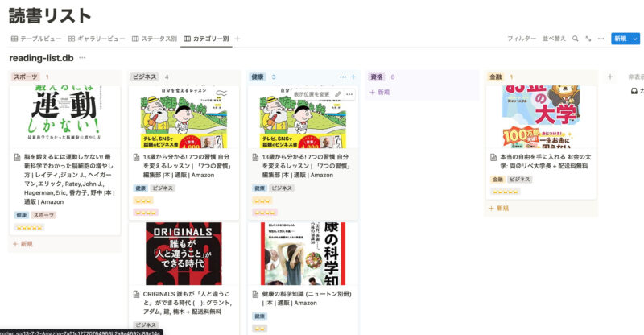Click the 読書リスト page title

coord(50,16)
